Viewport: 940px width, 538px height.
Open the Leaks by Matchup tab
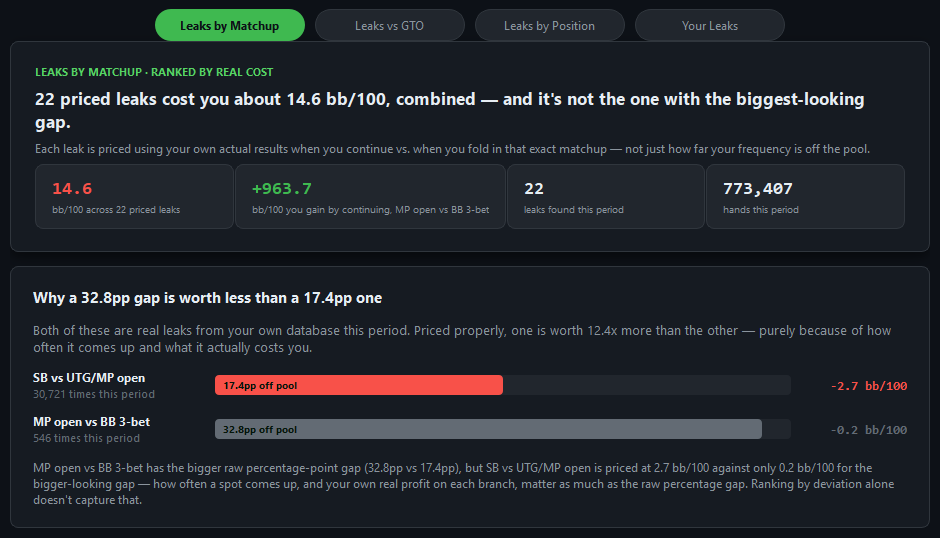point(230,25)
